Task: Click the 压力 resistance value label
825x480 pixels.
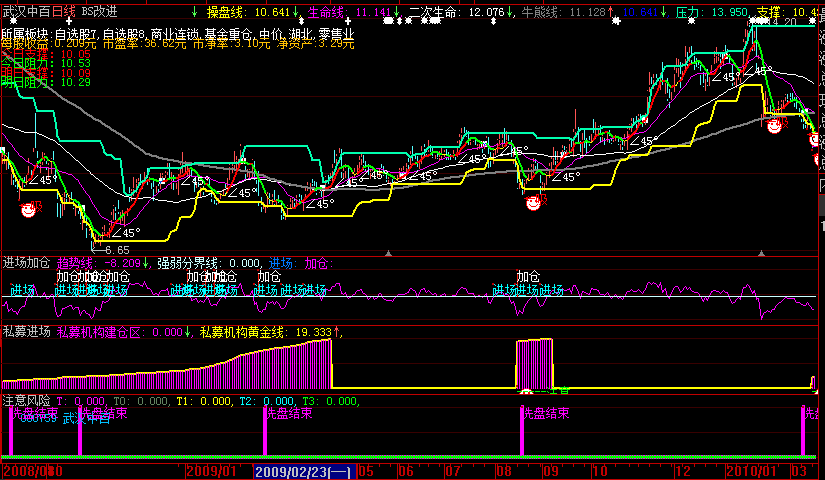Action: click(712, 12)
